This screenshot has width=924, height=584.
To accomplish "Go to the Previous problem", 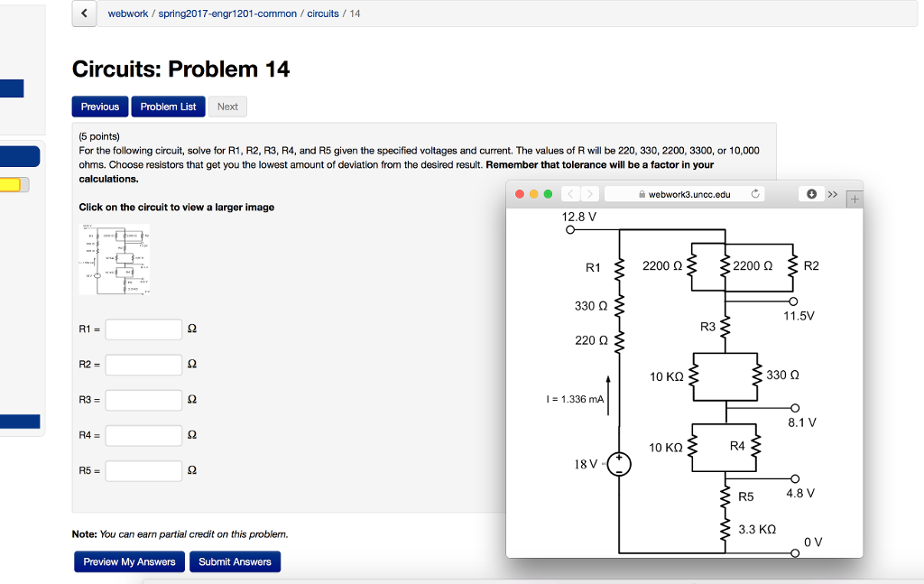I will pyautogui.click(x=99, y=107).
